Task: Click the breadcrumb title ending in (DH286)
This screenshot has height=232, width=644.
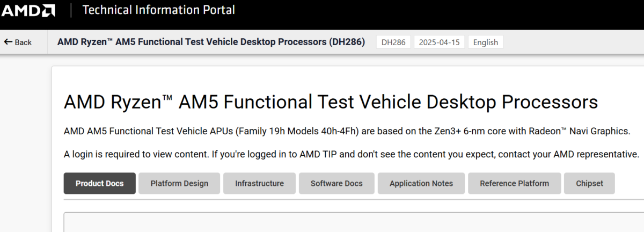Action: 211,42
